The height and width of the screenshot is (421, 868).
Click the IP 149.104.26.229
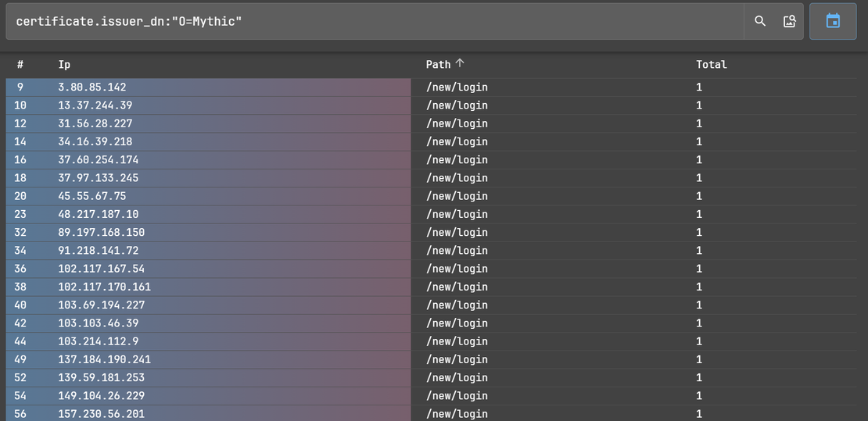pos(101,396)
